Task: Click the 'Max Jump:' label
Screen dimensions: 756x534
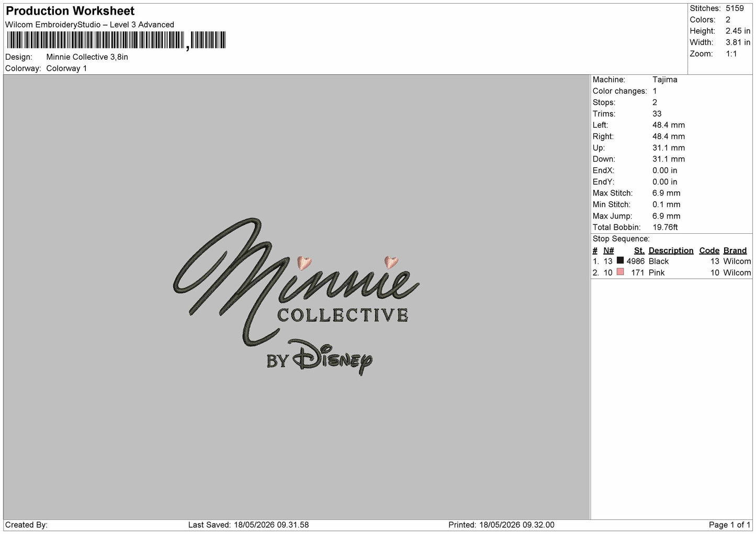Action: 612,215
